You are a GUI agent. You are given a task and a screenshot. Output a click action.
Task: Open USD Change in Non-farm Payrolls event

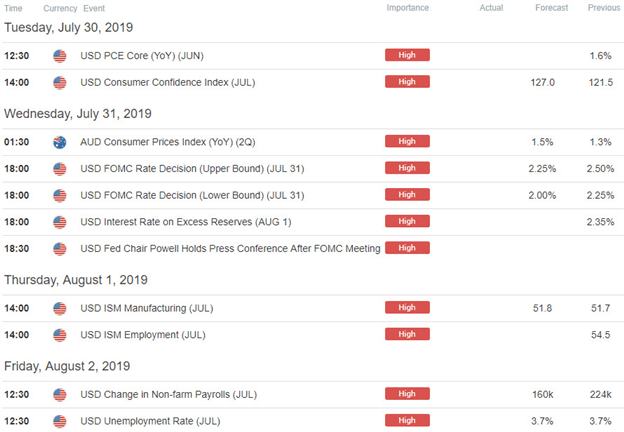(x=169, y=395)
